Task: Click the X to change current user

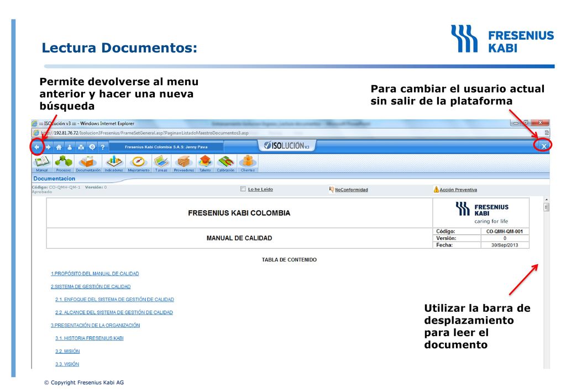Action: [x=544, y=146]
